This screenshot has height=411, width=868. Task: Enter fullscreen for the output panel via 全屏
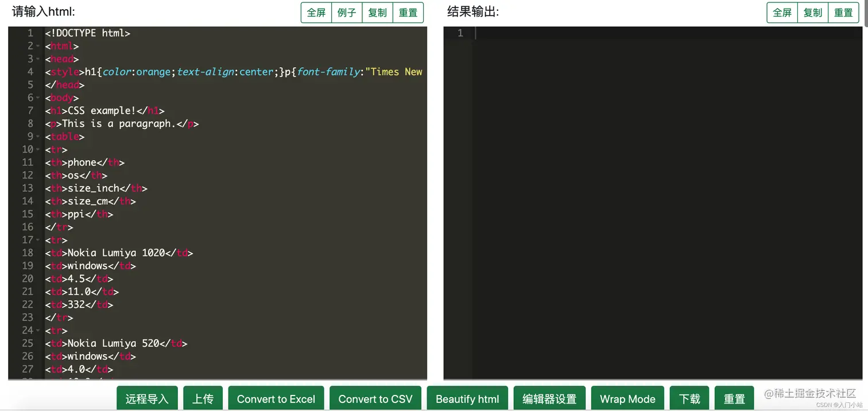[x=781, y=12]
